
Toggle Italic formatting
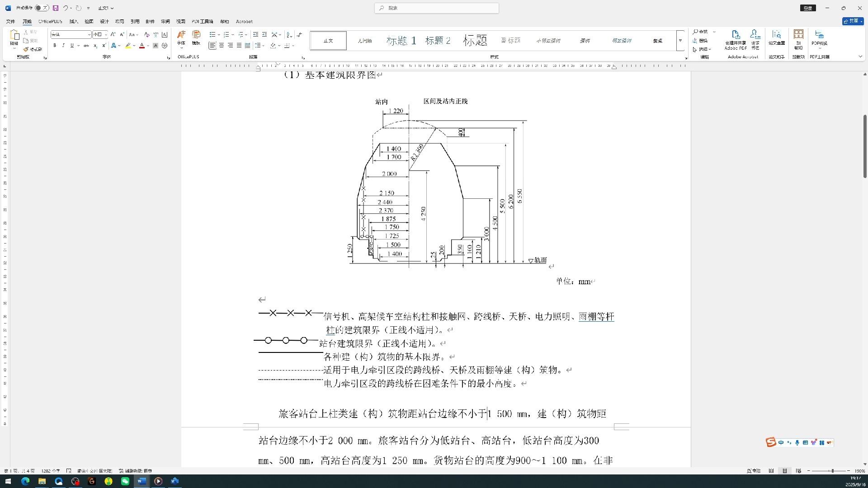63,46
